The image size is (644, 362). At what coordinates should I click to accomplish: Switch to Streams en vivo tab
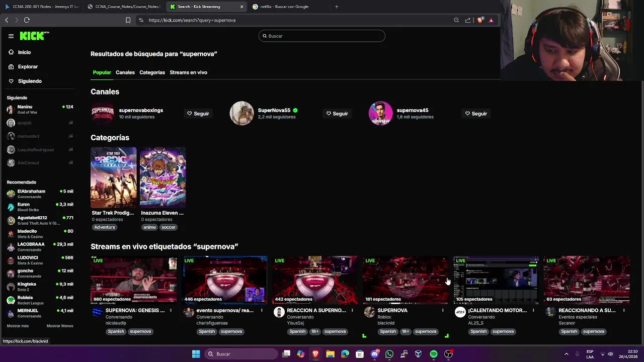tap(188, 72)
